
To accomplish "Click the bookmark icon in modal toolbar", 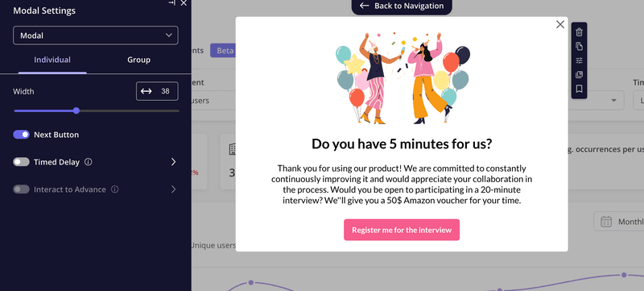I will [579, 89].
